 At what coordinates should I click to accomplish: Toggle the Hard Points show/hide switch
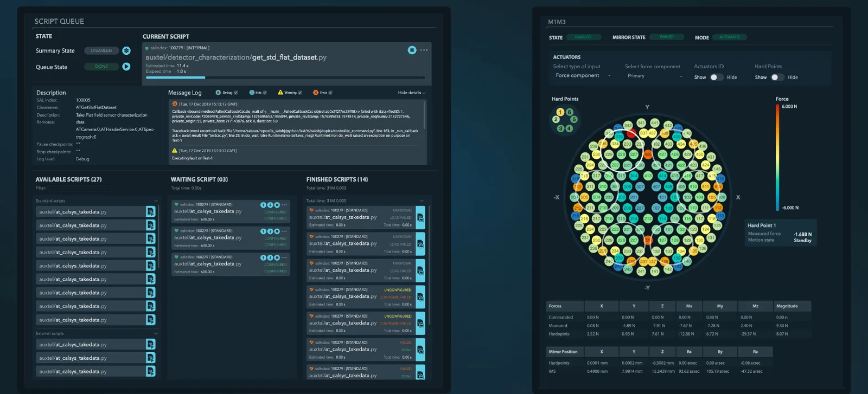[777, 77]
